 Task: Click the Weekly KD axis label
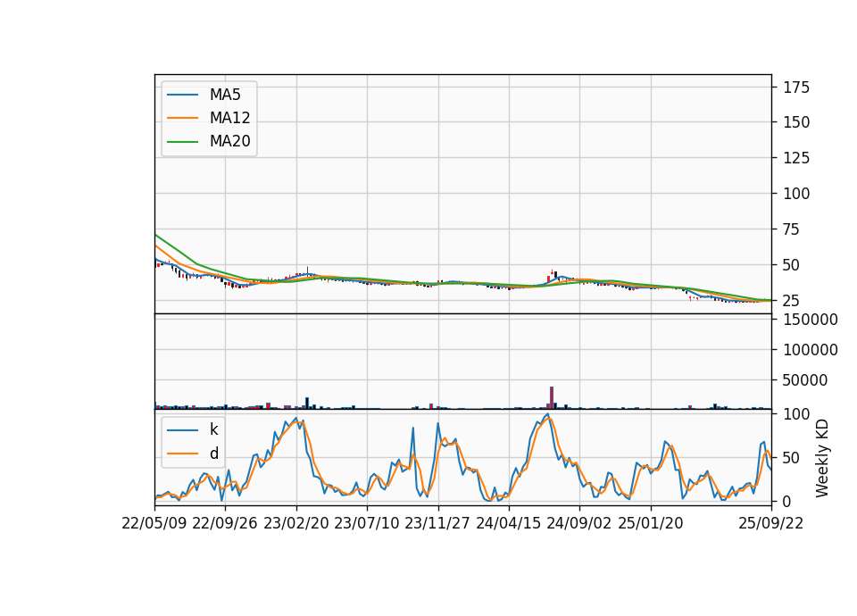tap(822, 458)
